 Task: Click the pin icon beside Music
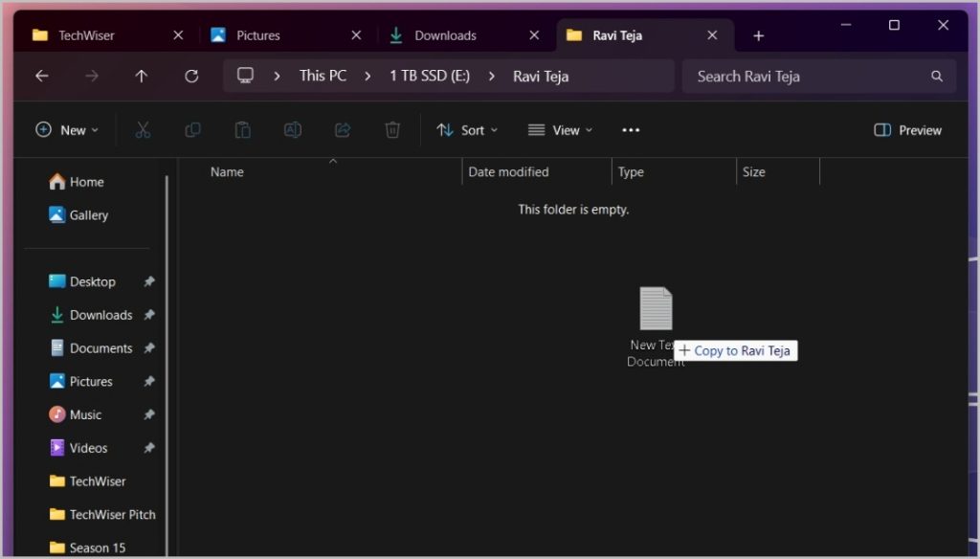148,414
